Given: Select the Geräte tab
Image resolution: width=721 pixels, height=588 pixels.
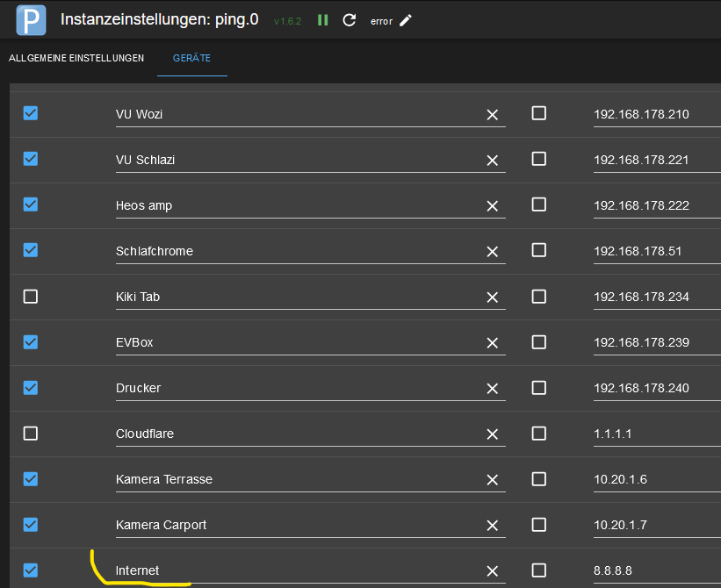Looking at the screenshot, I should coord(191,59).
